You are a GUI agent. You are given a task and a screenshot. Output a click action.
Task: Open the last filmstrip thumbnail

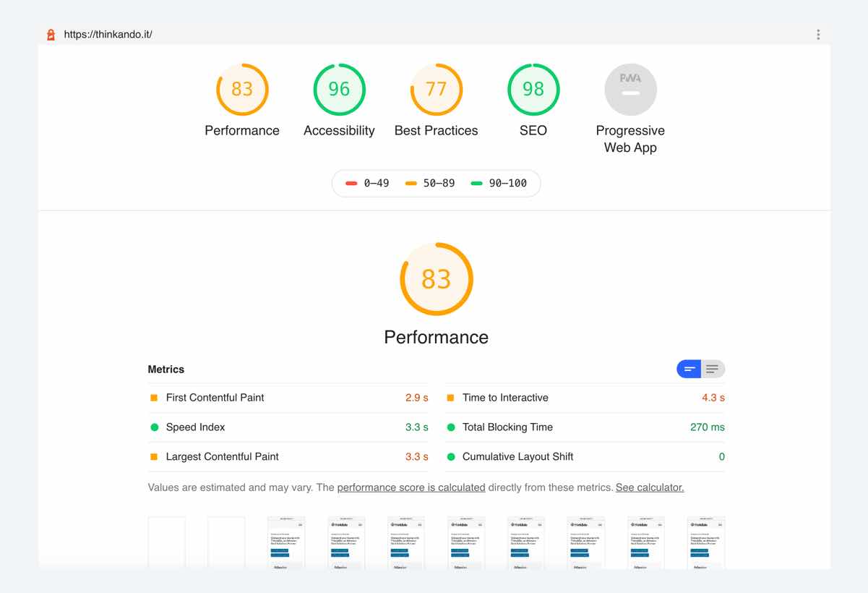[x=706, y=542]
